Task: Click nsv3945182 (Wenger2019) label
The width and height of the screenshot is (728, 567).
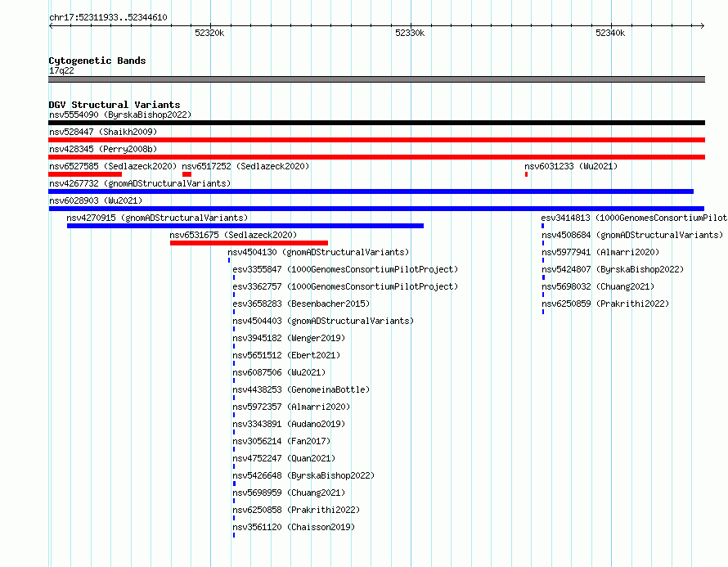Action: [x=289, y=338]
